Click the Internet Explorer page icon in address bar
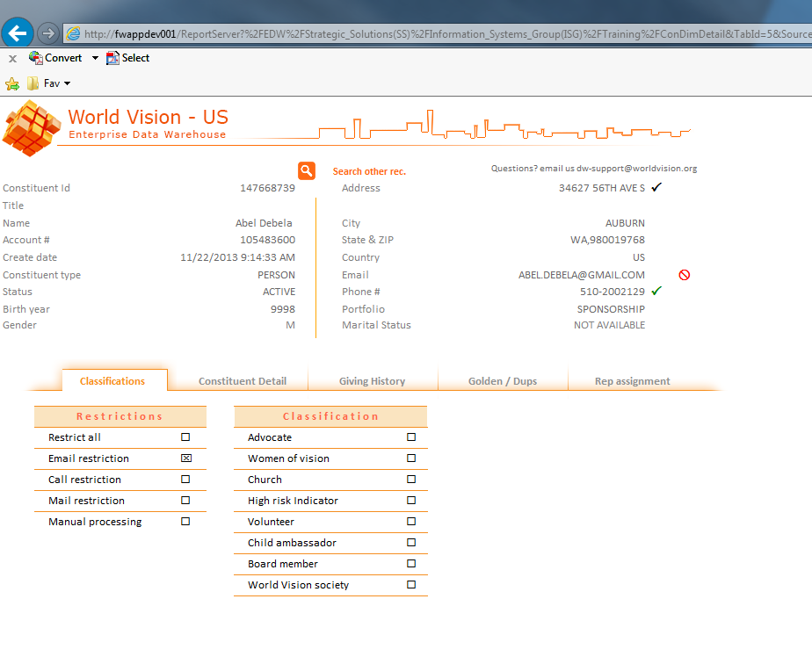The width and height of the screenshot is (812, 664). (74, 34)
